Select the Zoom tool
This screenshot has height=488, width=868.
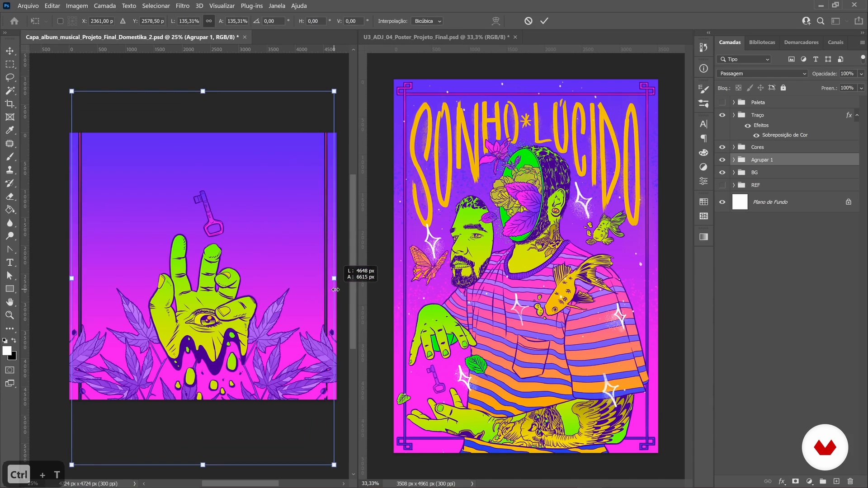(x=9, y=315)
